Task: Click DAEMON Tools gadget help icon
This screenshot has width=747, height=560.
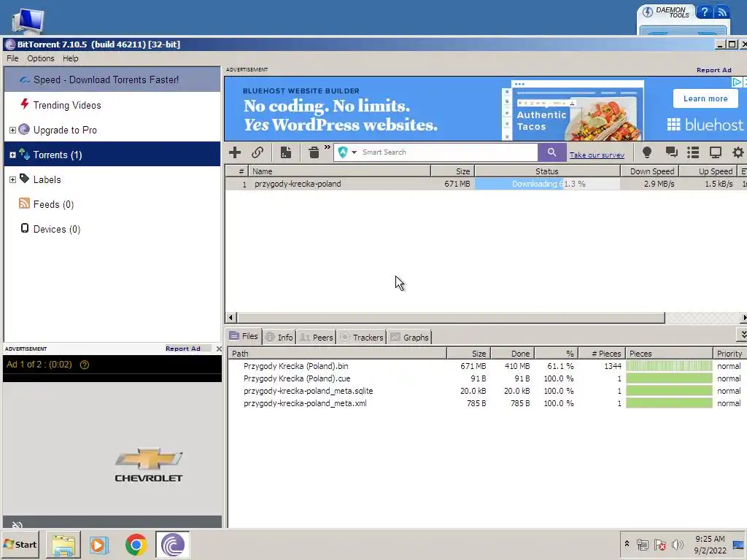Action: [x=704, y=12]
